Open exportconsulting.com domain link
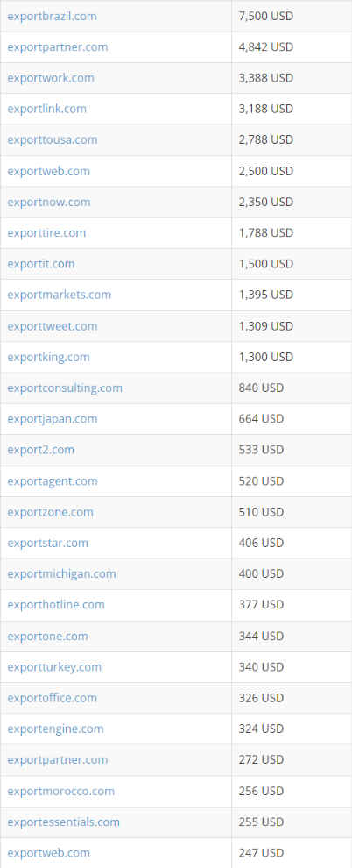This screenshot has width=352, height=868. (x=65, y=388)
